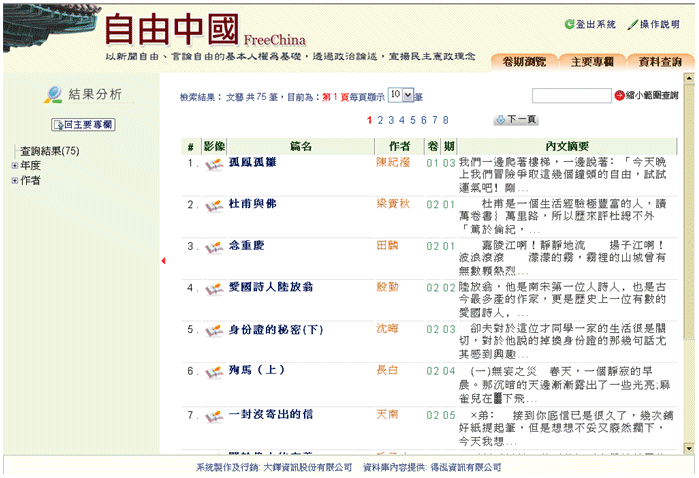Click the 縮小範圍查詢 narrow search button

tap(646, 96)
